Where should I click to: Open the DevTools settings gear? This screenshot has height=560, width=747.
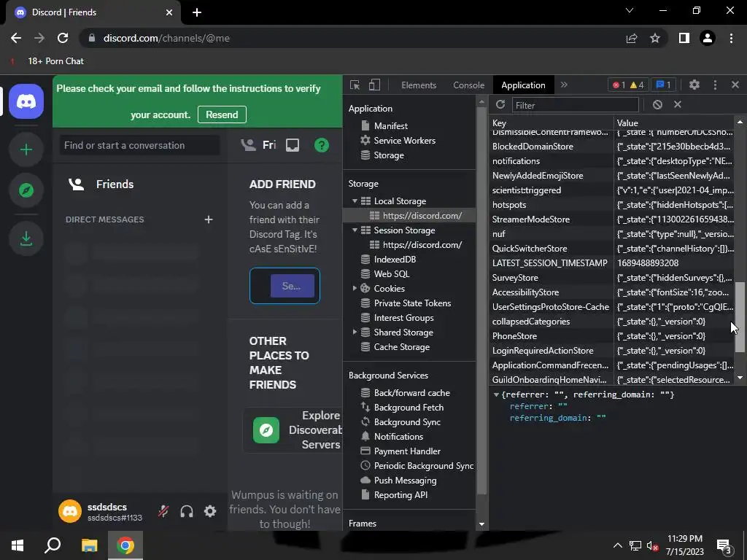[694, 85]
